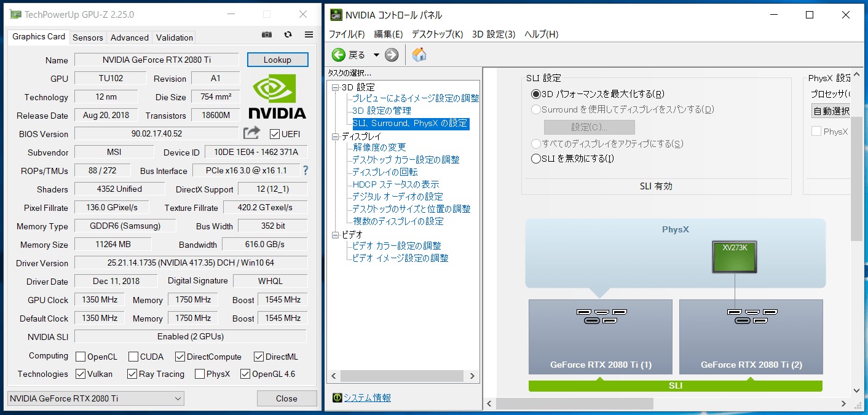868x415 pixels.
Task: Select HDCP ステータスの表示 tree item
Action: [x=395, y=184]
